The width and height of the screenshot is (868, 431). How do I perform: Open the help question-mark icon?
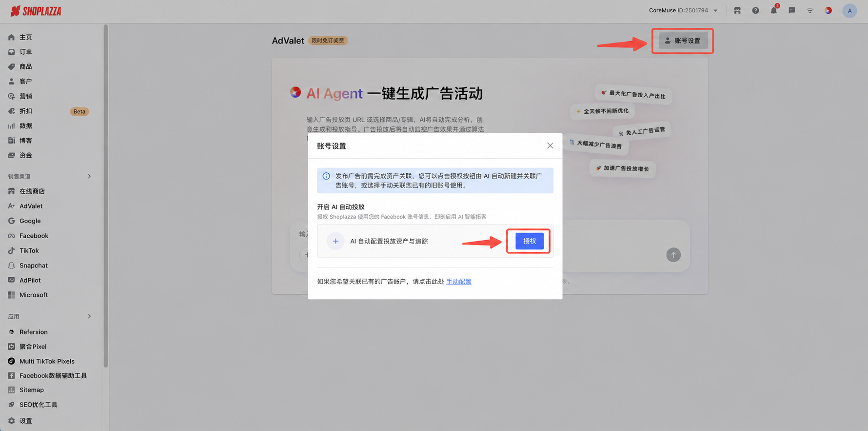click(755, 10)
